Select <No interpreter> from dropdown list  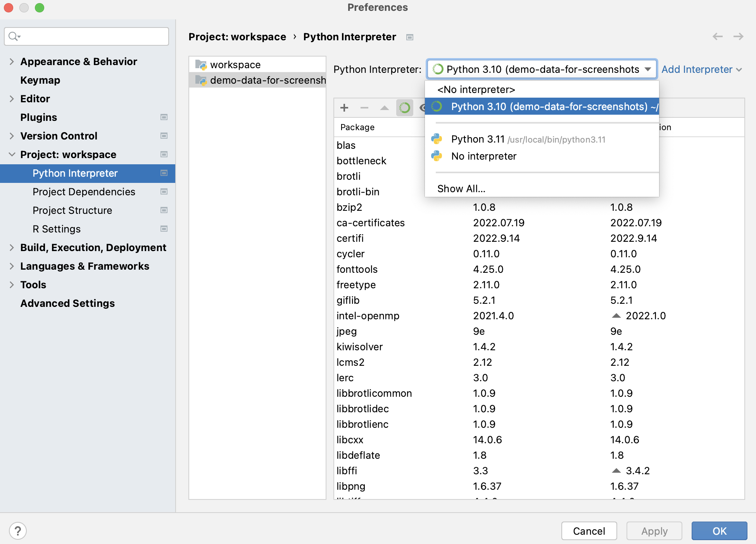pyautogui.click(x=542, y=90)
